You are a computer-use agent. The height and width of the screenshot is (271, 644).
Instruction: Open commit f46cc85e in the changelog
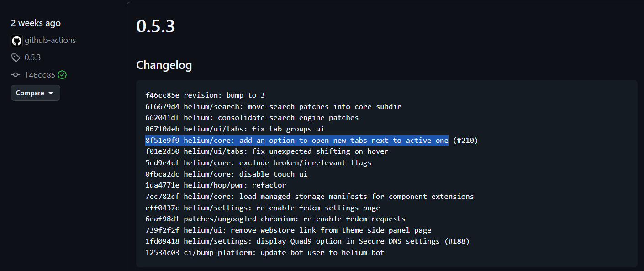[162, 95]
